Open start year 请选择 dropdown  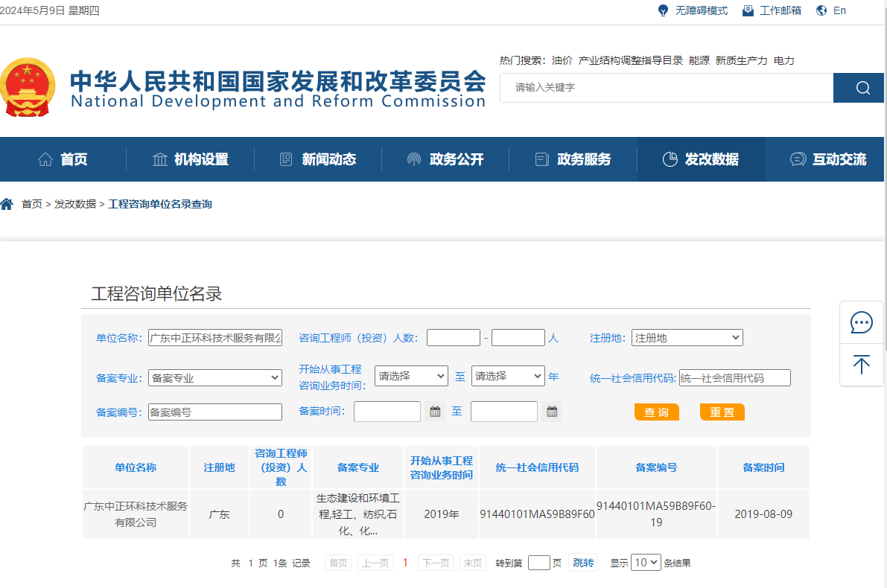411,376
